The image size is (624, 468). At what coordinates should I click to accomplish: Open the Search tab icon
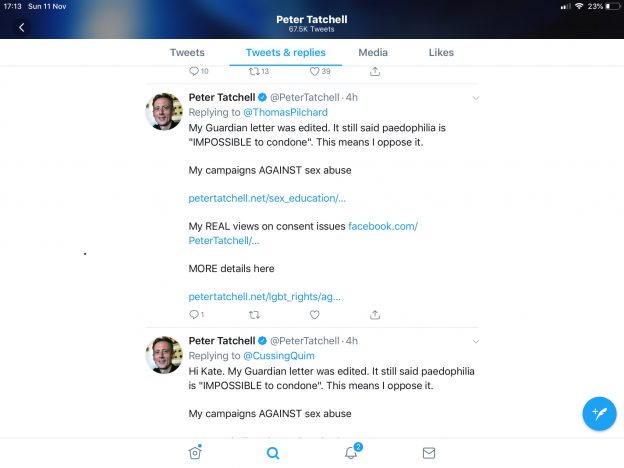[273, 453]
